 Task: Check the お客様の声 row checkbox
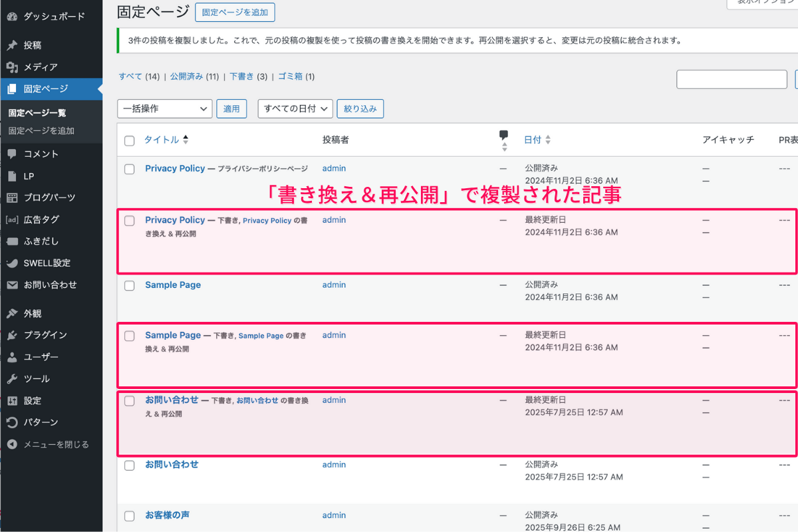pyautogui.click(x=130, y=515)
